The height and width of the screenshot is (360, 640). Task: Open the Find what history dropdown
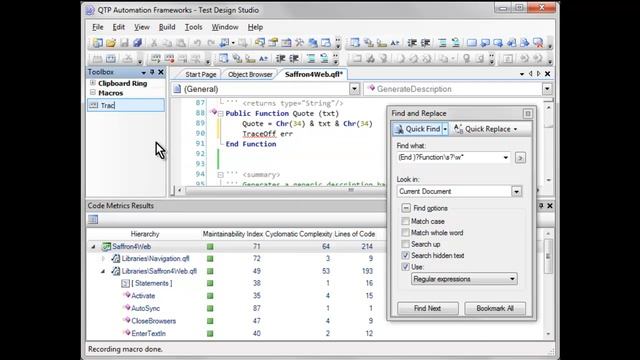click(506, 158)
